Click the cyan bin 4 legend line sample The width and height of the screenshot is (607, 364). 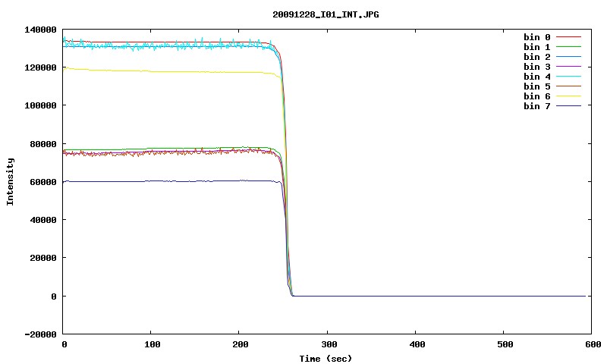click(568, 77)
